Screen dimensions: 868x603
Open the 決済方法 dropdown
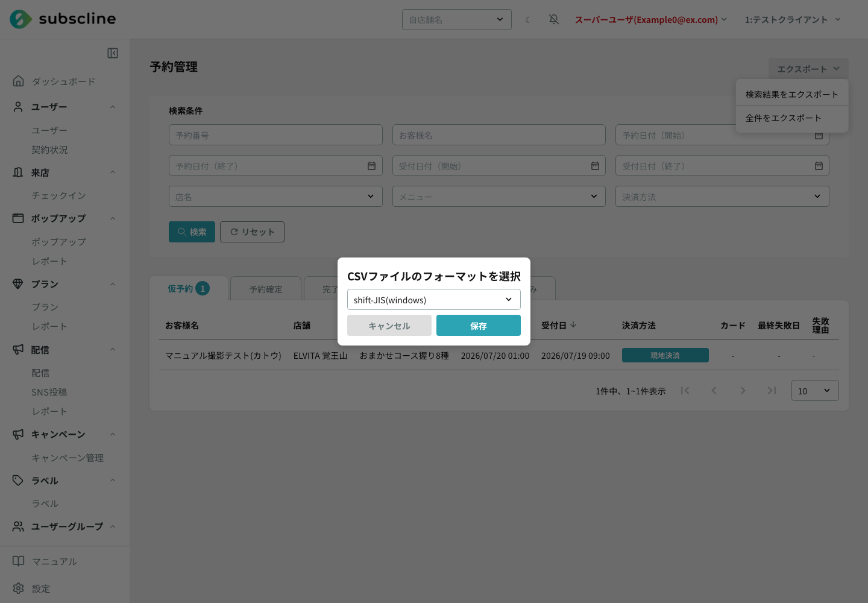[x=722, y=197]
